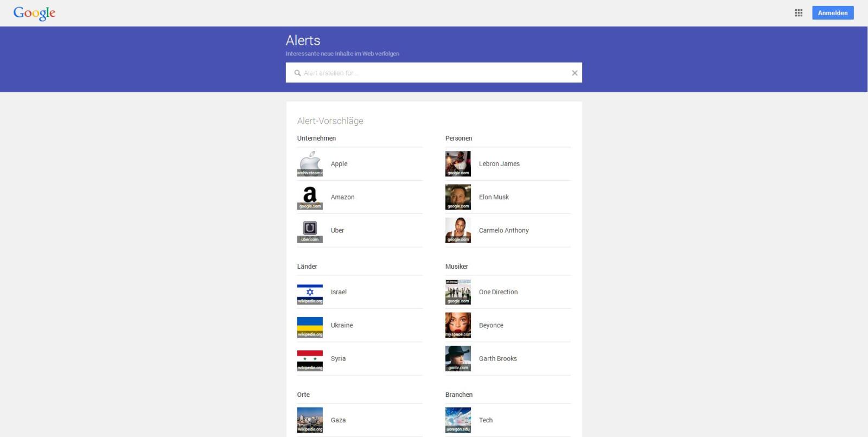Click the One Direction photo thumbnail
Viewport: 868px width, 437px height.
pyautogui.click(x=458, y=292)
